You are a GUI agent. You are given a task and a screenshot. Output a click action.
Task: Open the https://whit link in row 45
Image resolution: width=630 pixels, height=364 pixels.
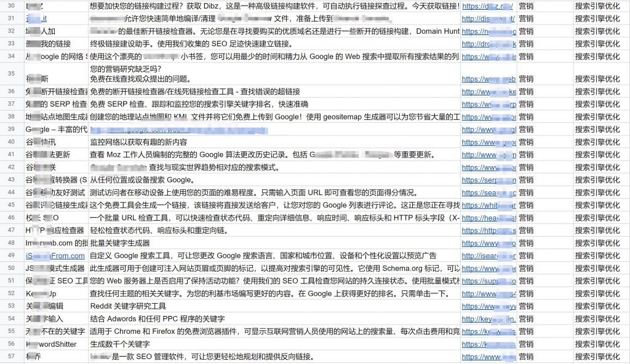[x=489, y=205]
